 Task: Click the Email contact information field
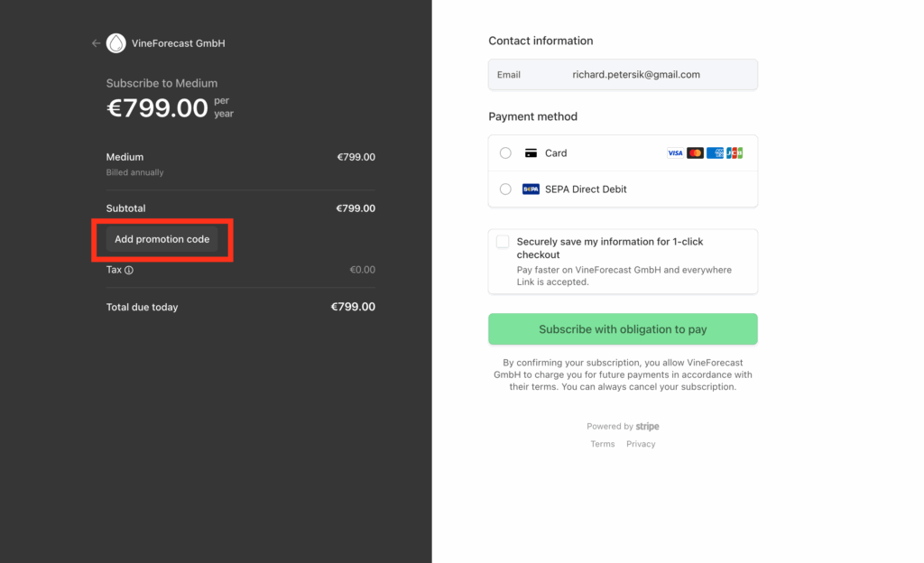click(635, 75)
